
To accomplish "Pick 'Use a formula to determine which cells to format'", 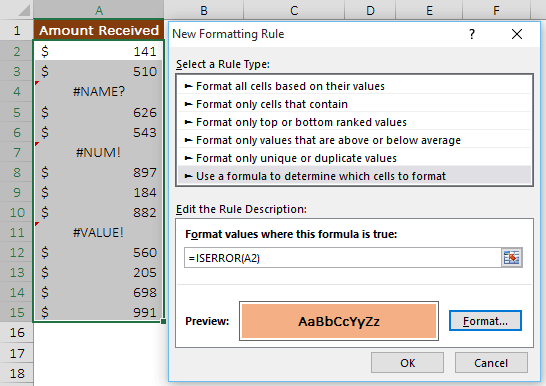I will pos(354,176).
